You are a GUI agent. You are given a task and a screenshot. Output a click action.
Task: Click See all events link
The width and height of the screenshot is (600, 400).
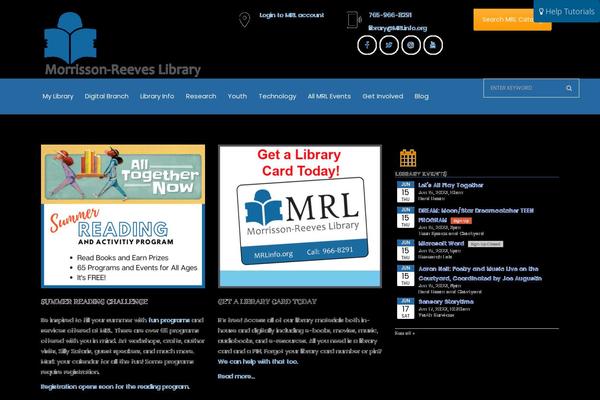click(404, 333)
